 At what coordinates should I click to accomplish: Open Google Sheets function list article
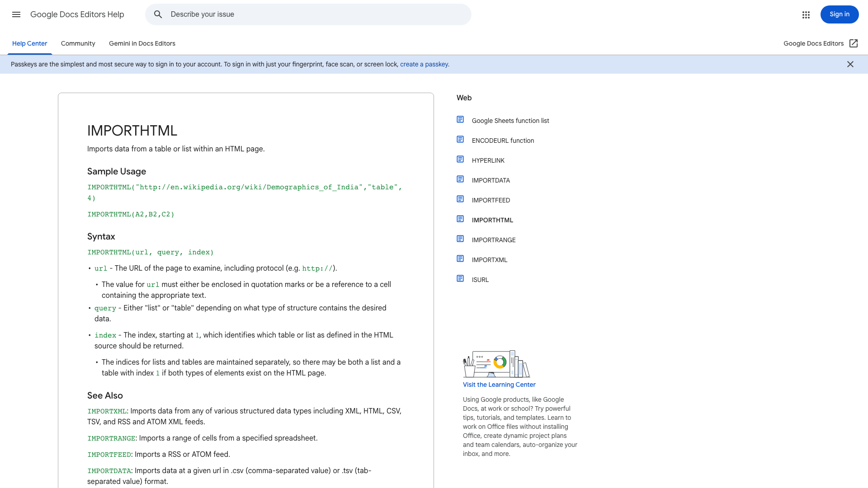click(x=510, y=121)
